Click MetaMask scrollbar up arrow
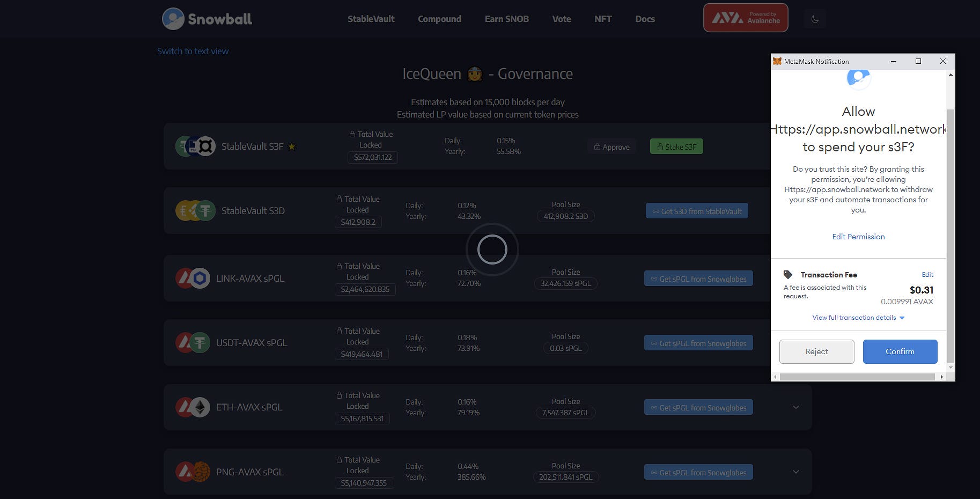The width and height of the screenshot is (980, 499). click(x=950, y=75)
